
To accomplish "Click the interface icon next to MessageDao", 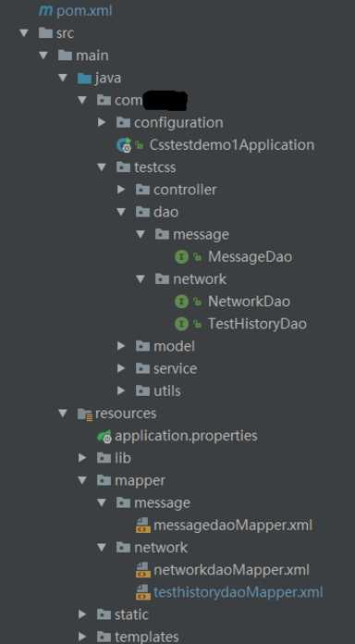I will point(181,257).
